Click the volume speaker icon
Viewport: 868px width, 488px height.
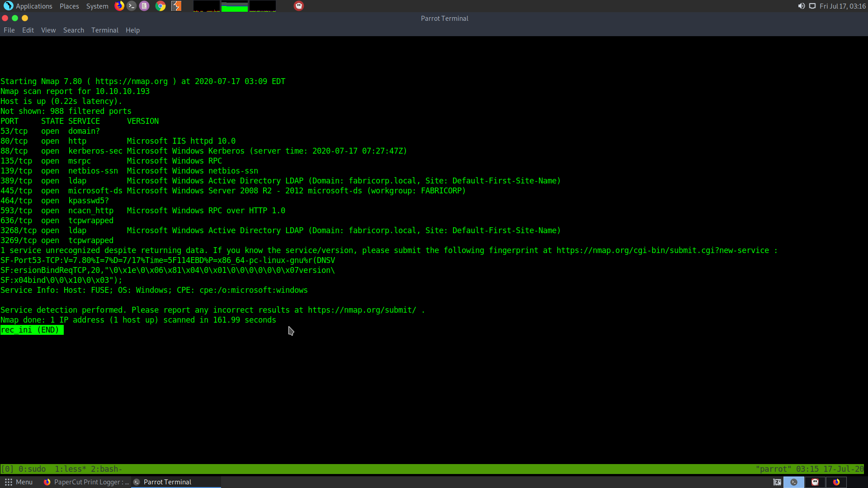[801, 6]
